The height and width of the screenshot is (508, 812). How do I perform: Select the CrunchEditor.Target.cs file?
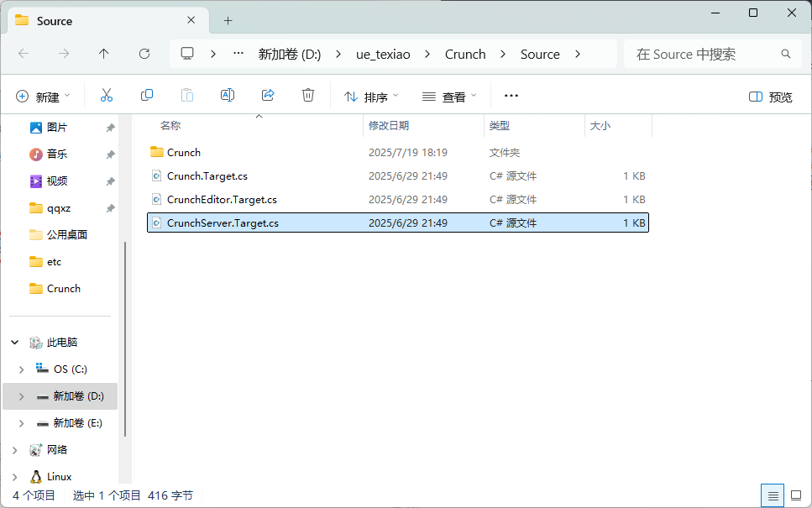[222, 200]
